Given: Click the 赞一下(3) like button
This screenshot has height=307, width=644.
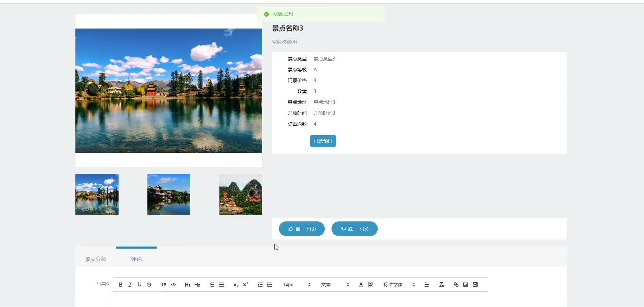Looking at the screenshot, I should (302, 229).
